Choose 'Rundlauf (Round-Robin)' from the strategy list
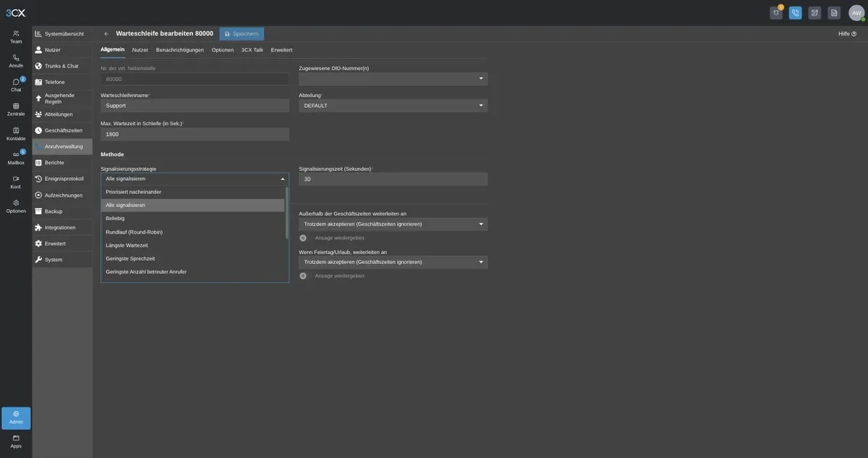The width and height of the screenshot is (868, 458). (192, 232)
